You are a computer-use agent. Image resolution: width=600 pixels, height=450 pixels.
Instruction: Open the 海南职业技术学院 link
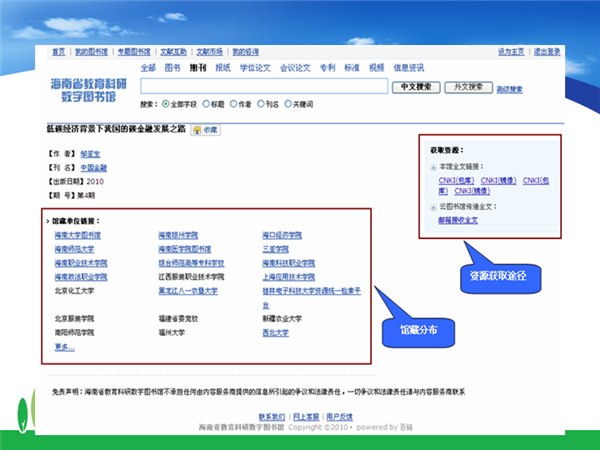point(81,263)
